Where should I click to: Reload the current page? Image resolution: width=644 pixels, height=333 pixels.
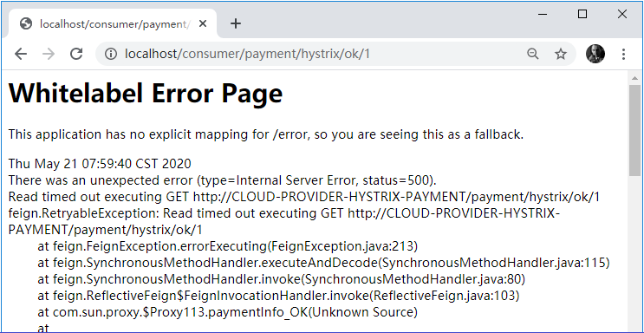[76, 54]
